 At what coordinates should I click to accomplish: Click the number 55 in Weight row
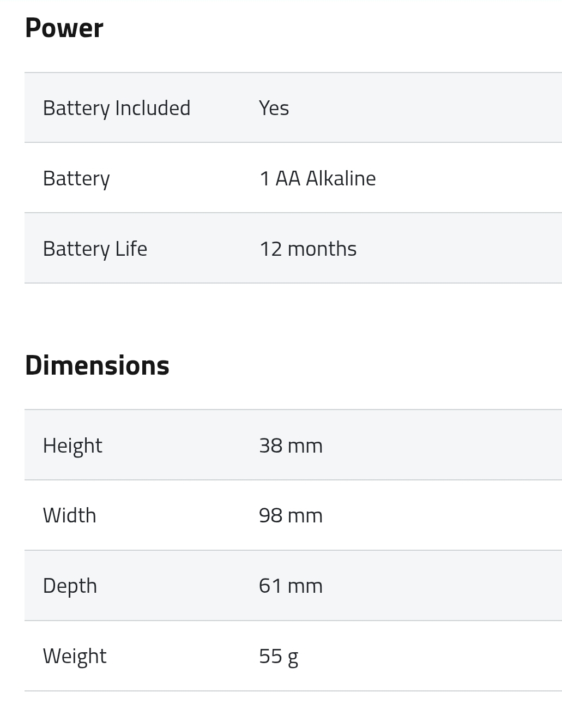pyautogui.click(x=270, y=656)
